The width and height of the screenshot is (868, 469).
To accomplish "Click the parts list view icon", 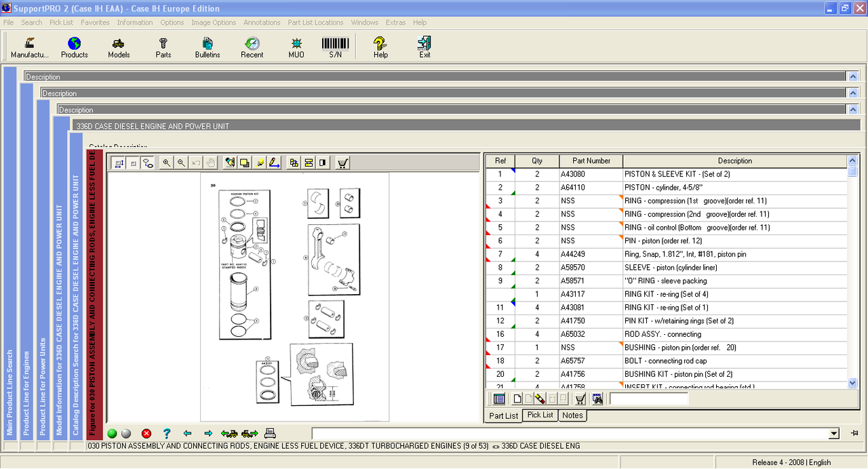I will 499,399.
